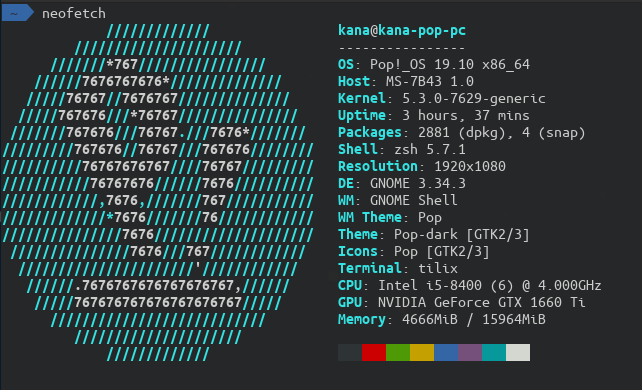Click the green color block
Screen dimensions: 642x390
(398, 352)
